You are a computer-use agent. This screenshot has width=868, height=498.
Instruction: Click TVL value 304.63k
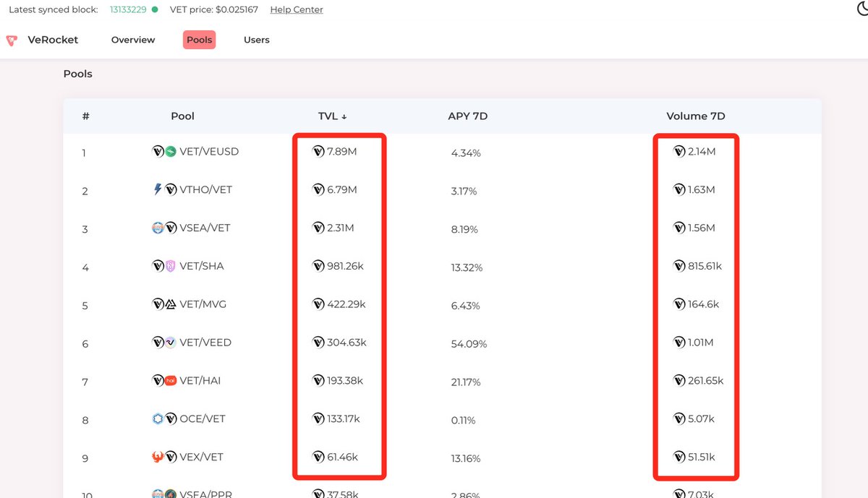point(346,343)
